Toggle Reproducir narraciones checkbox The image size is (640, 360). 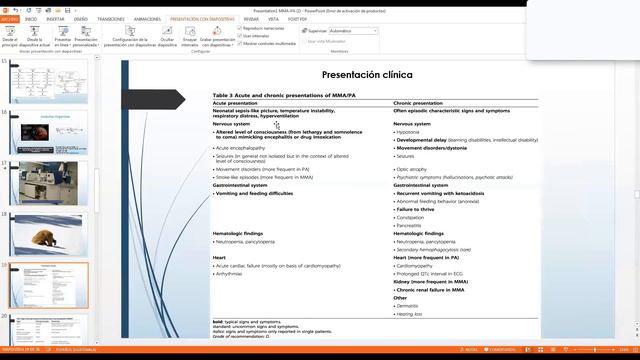coord(240,28)
